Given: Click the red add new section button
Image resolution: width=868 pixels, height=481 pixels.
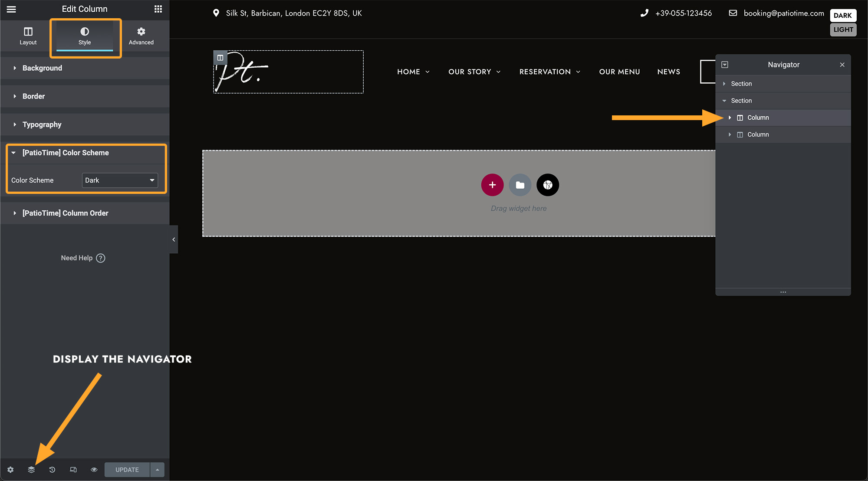Looking at the screenshot, I should (x=492, y=185).
